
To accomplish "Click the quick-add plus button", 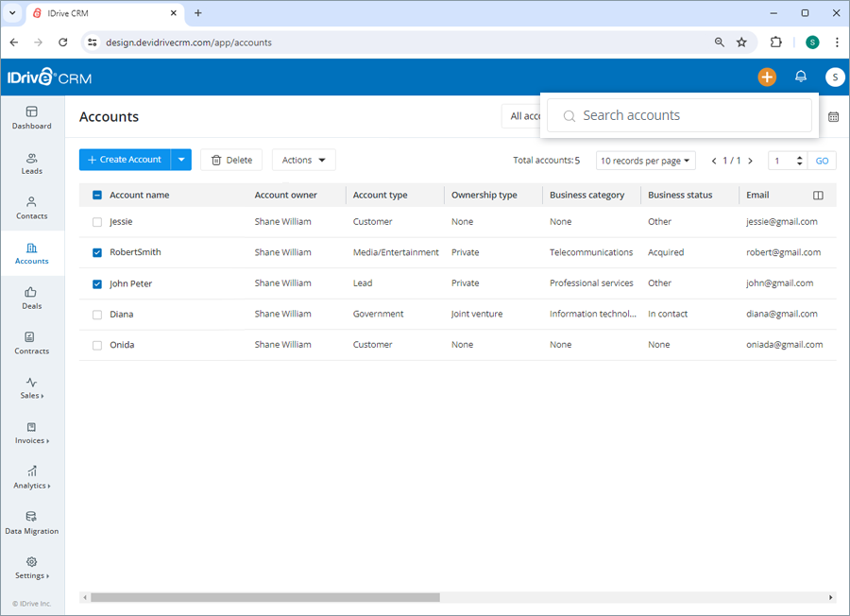I will [767, 77].
